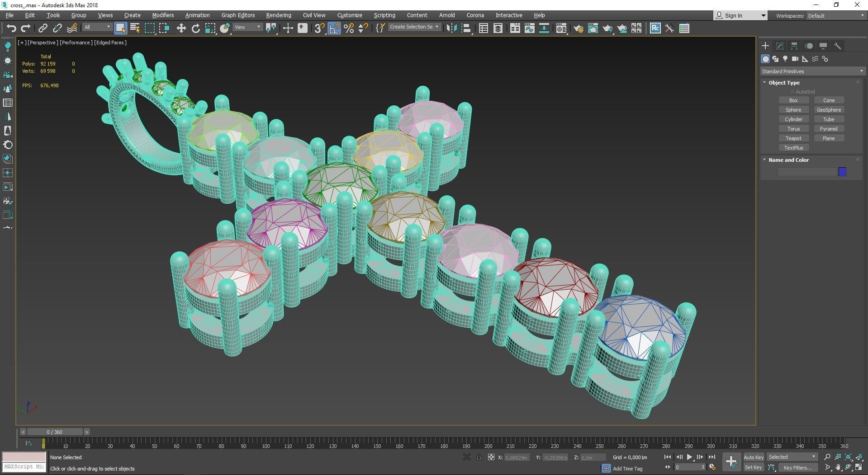Toggle Set Key animation mode
The width and height of the screenshot is (868, 475).
(x=754, y=468)
